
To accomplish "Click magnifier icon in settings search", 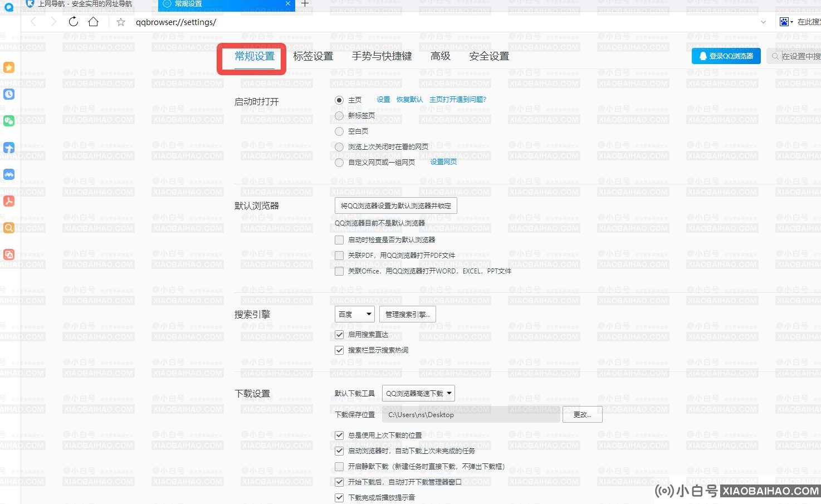I will tap(775, 56).
